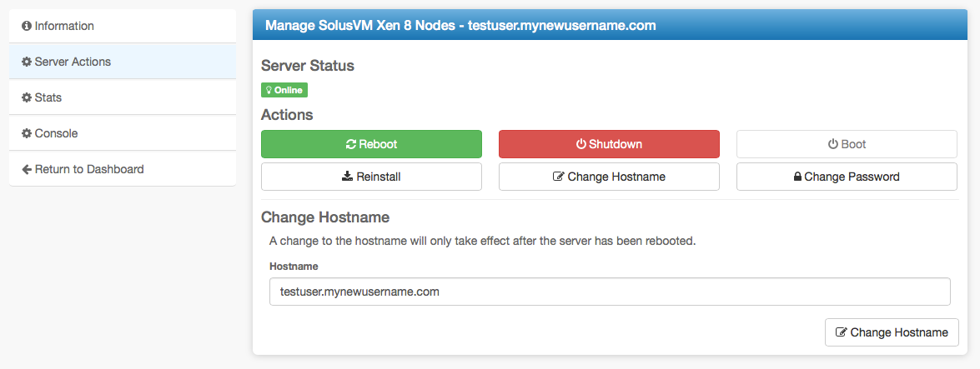Submit the bottom-right Change Hostname button
Image resolution: width=980 pixels, height=369 pixels.
coord(892,332)
